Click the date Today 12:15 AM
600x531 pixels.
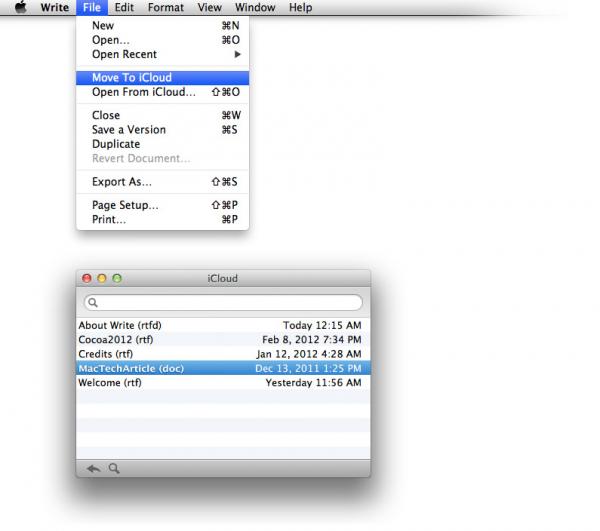point(322,325)
